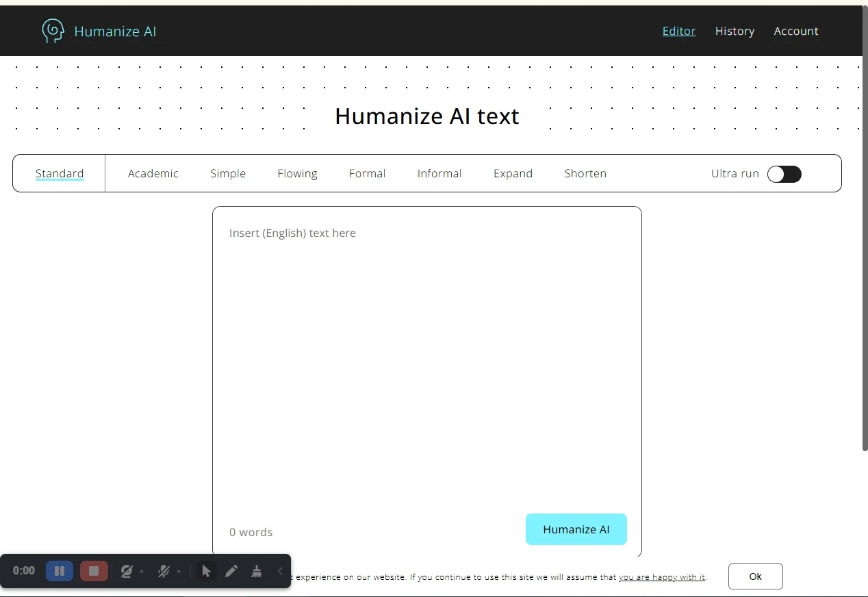Viewport: 868px width, 597px height.
Task: Open the Account page
Action: point(796,31)
